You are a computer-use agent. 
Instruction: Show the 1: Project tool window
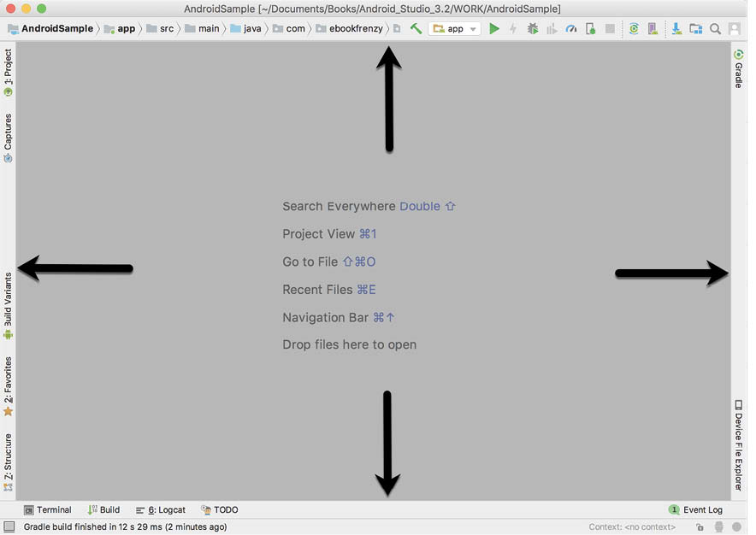8,73
